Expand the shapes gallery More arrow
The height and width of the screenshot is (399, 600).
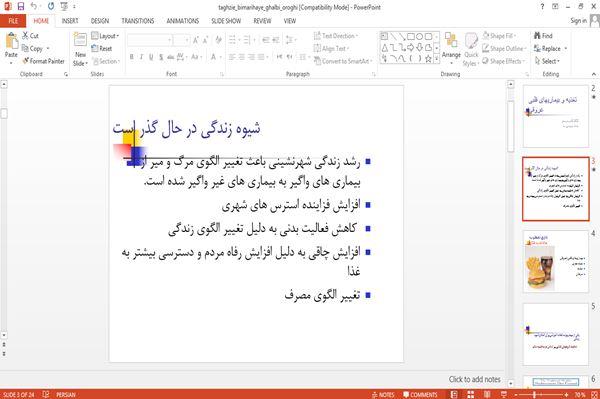(437, 59)
